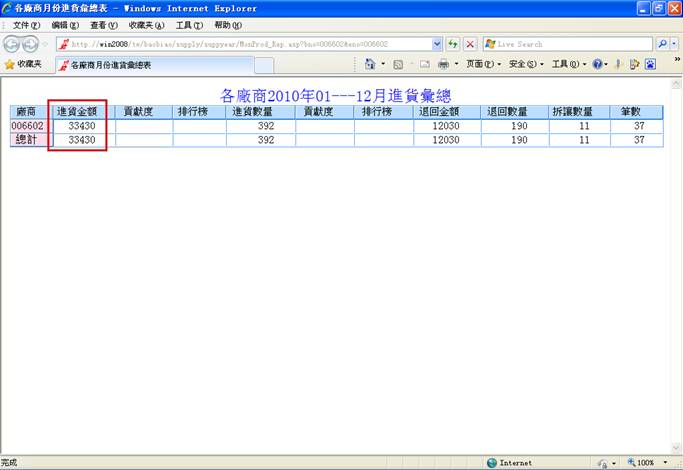Click the 收藏夹 favorites star button

pos(23,64)
